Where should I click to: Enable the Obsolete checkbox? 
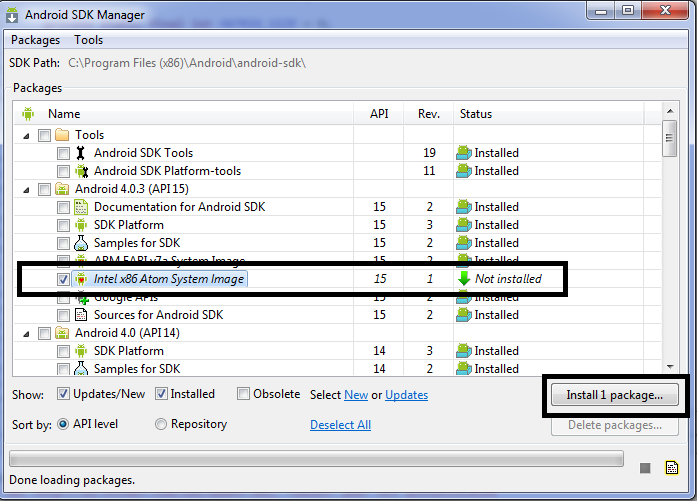pos(244,394)
